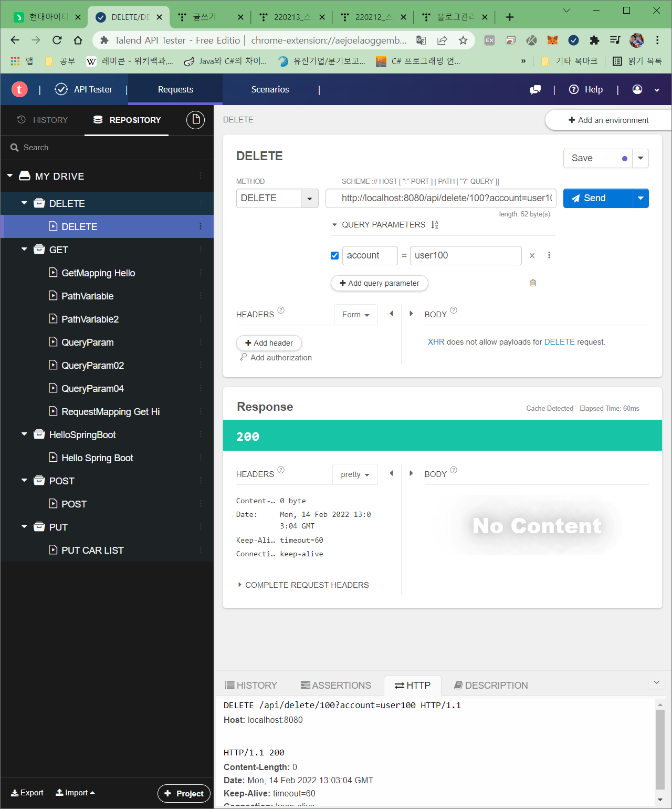Screen dimensions: 672x809
Task: Click headers help question icon in request
Action: point(281,310)
